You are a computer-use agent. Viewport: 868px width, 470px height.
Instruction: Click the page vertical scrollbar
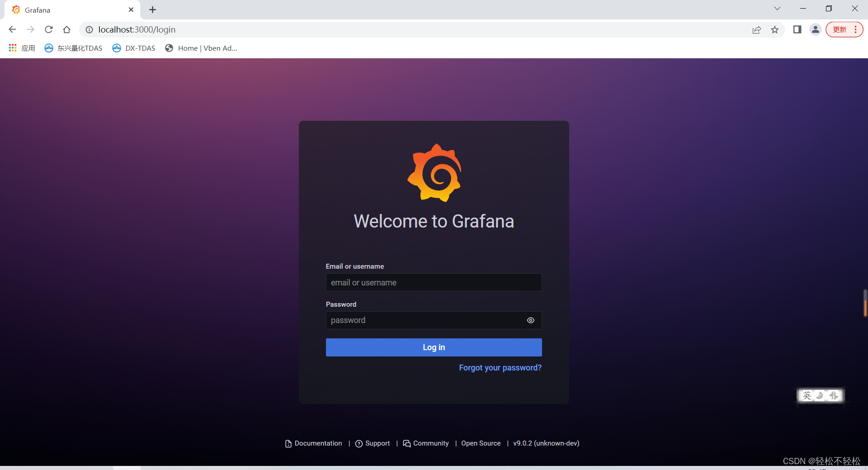coord(865,303)
